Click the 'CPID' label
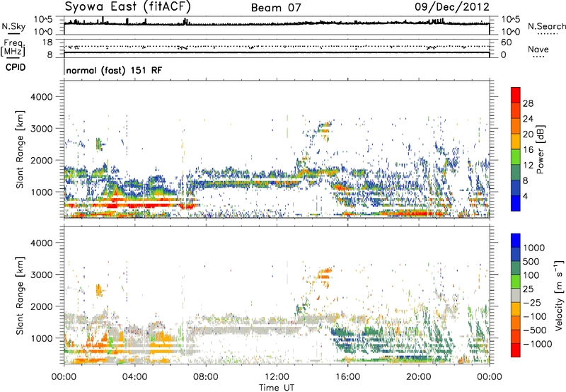 pyautogui.click(x=16, y=67)
